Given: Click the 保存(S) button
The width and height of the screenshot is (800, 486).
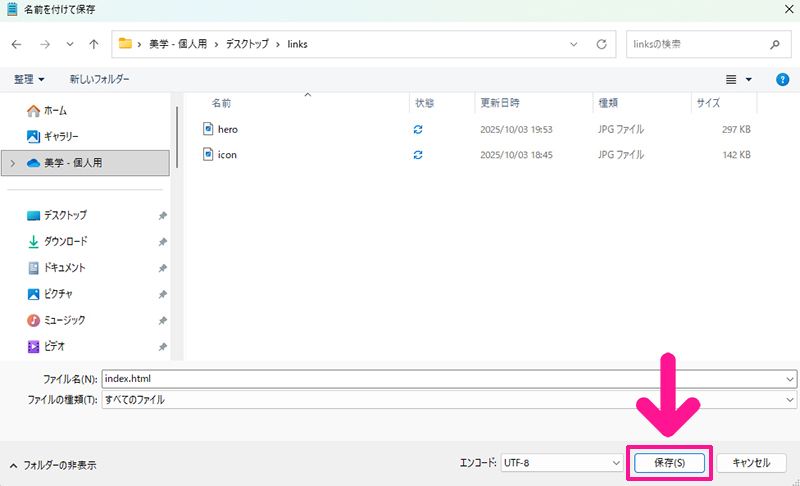Looking at the screenshot, I should [669, 463].
